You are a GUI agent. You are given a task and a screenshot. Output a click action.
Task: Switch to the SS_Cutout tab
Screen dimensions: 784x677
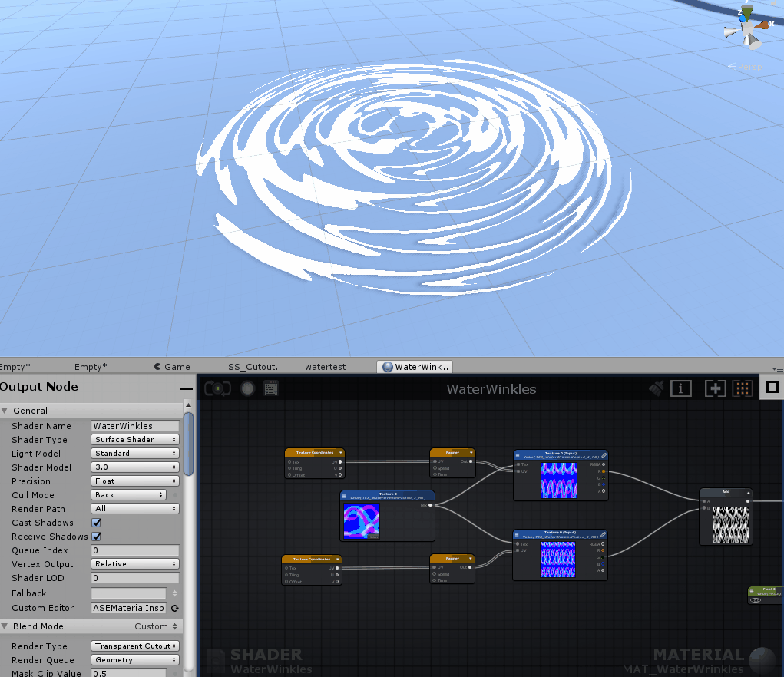click(x=254, y=367)
